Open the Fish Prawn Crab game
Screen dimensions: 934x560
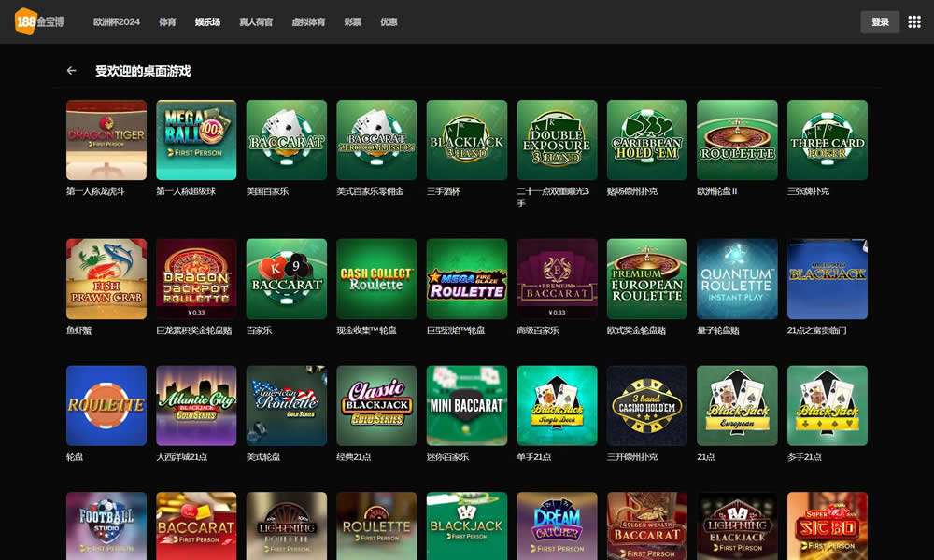pyautogui.click(x=106, y=279)
